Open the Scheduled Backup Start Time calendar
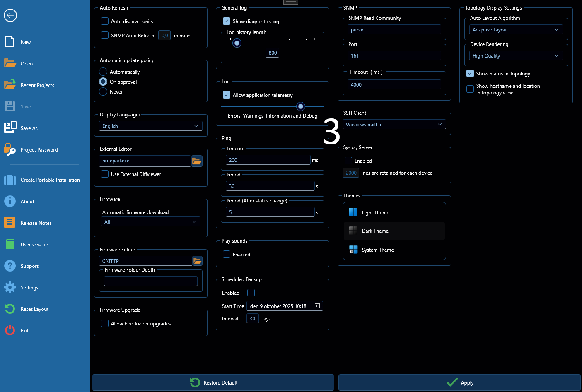Screen dimensions: 582x392 [317, 306]
